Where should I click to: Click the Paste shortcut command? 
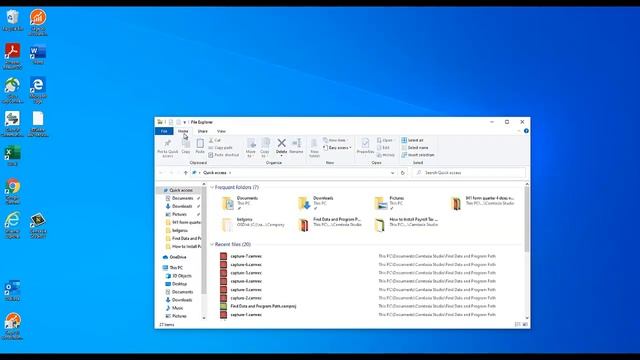pyautogui.click(x=224, y=155)
